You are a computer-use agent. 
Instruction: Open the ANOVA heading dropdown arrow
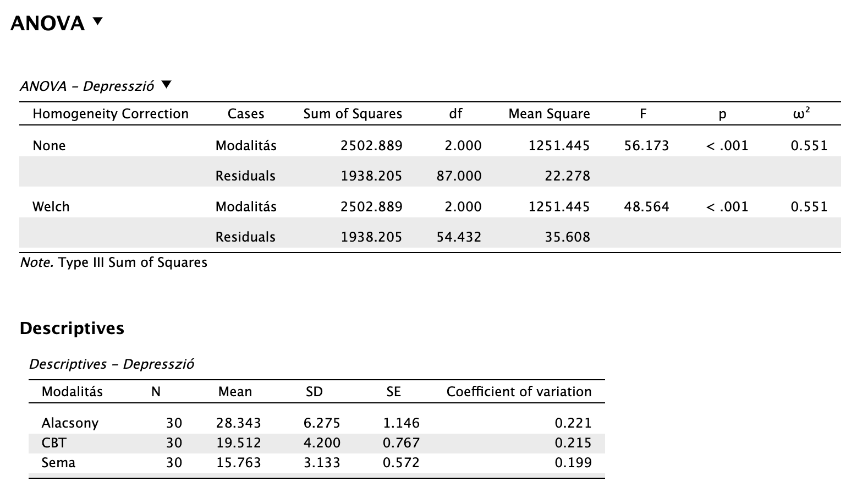tap(97, 22)
